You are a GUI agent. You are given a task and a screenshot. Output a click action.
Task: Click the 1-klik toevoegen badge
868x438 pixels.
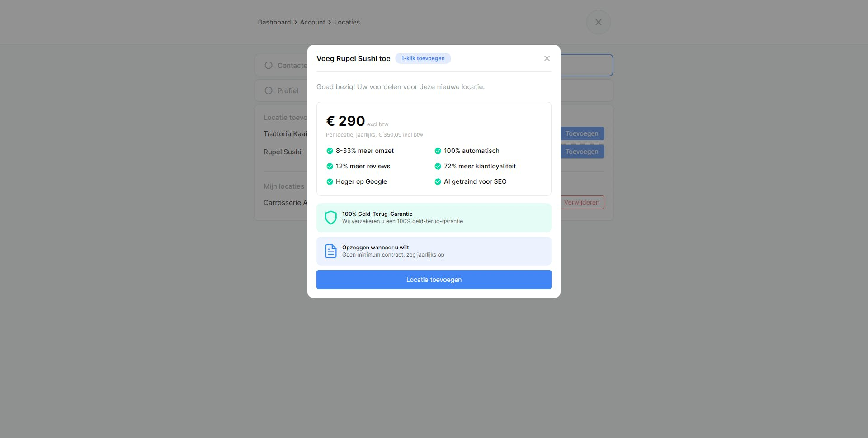[423, 58]
